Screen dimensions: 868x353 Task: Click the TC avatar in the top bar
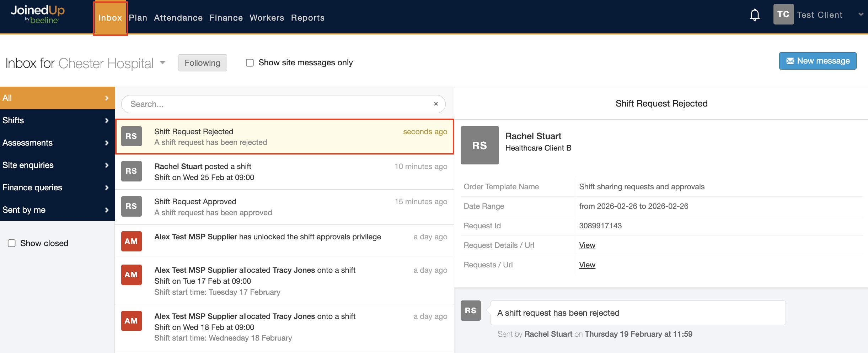click(783, 14)
